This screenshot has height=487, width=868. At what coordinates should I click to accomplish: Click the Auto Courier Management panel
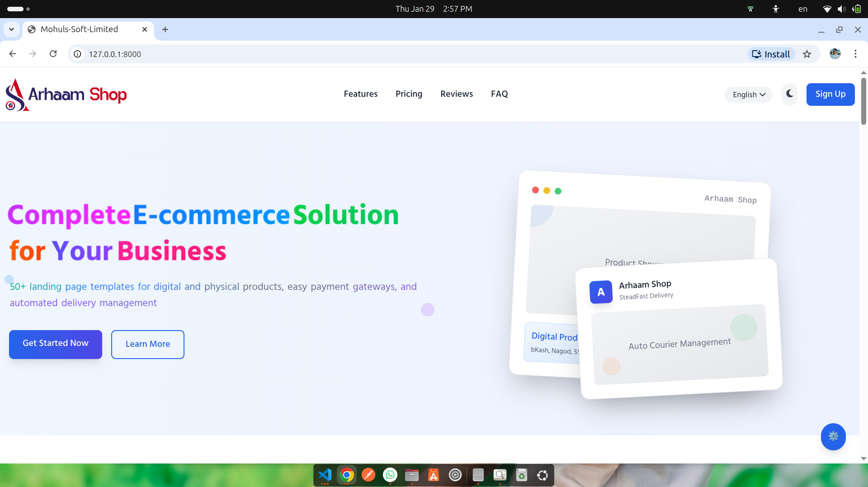pyautogui.click(x=680, y=344)
